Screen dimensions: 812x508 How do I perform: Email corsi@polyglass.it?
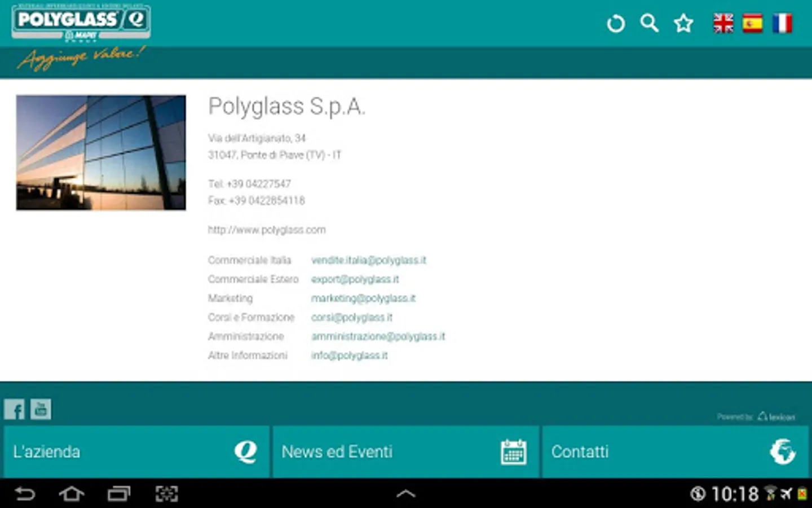(352, 317)
